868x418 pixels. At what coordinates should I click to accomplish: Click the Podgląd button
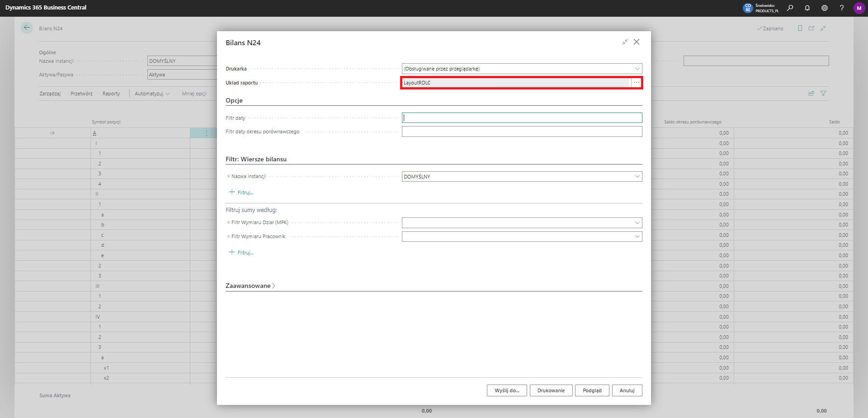(592, 390)
